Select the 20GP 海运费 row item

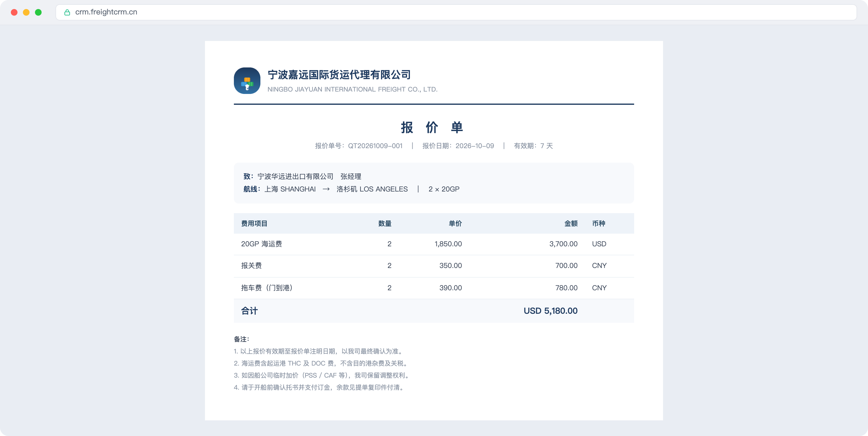tap(262, 244)
